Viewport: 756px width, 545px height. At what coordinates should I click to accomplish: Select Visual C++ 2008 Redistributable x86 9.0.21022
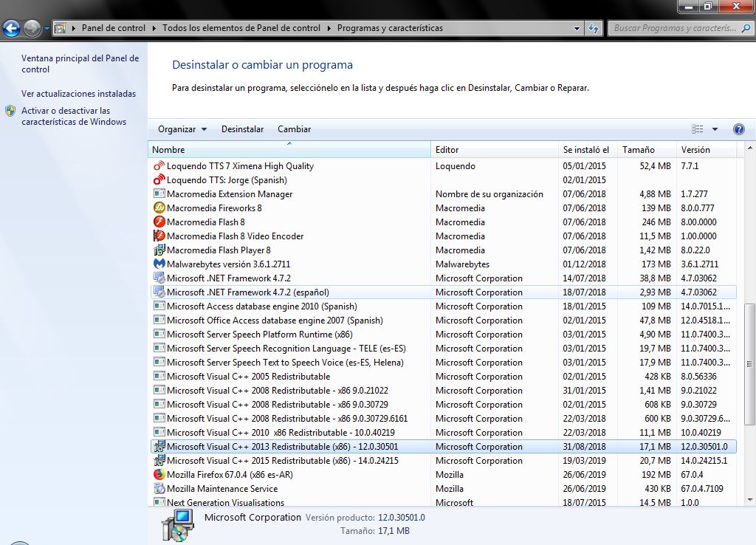pos(444,390)
